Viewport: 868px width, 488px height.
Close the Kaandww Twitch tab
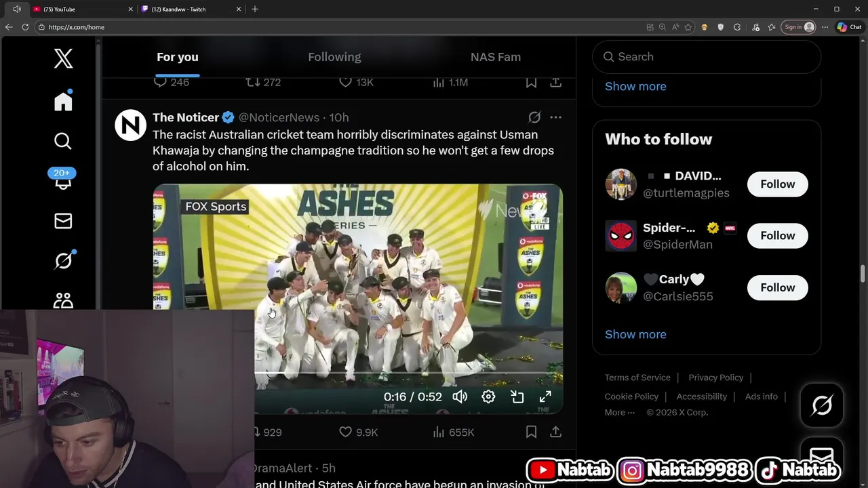tap(239, 9)
